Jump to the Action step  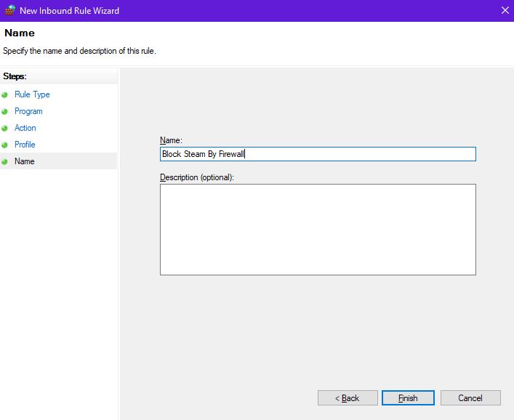pos(25,128)
